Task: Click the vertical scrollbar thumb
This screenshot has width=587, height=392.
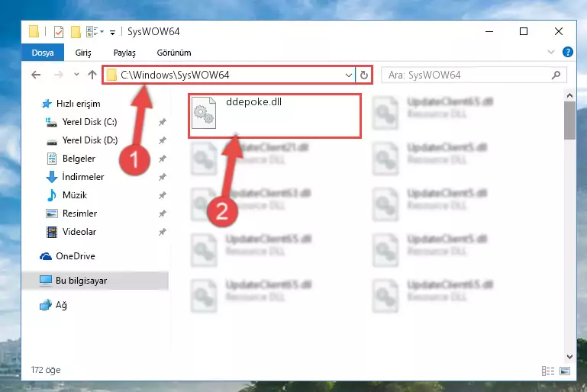Action: click(x=569, y=120)
